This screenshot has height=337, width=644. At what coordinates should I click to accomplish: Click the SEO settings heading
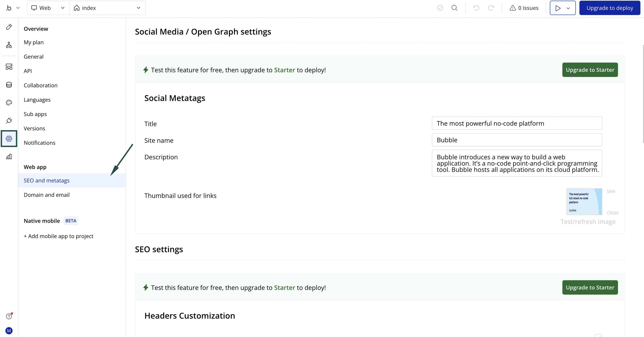159,249
